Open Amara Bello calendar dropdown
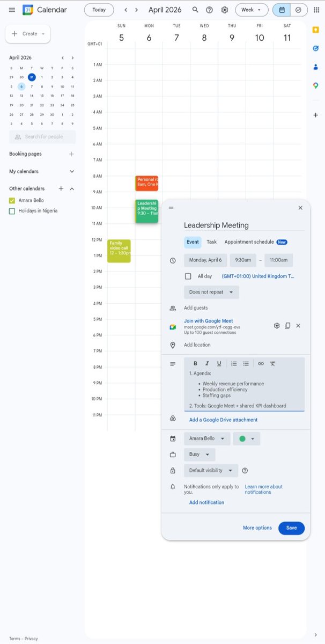 click(x=207, y=438)
